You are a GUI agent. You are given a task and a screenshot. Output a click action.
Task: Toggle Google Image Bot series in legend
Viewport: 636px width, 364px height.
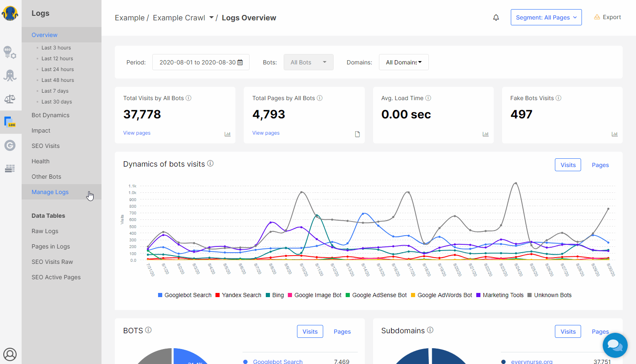(315, 295)
